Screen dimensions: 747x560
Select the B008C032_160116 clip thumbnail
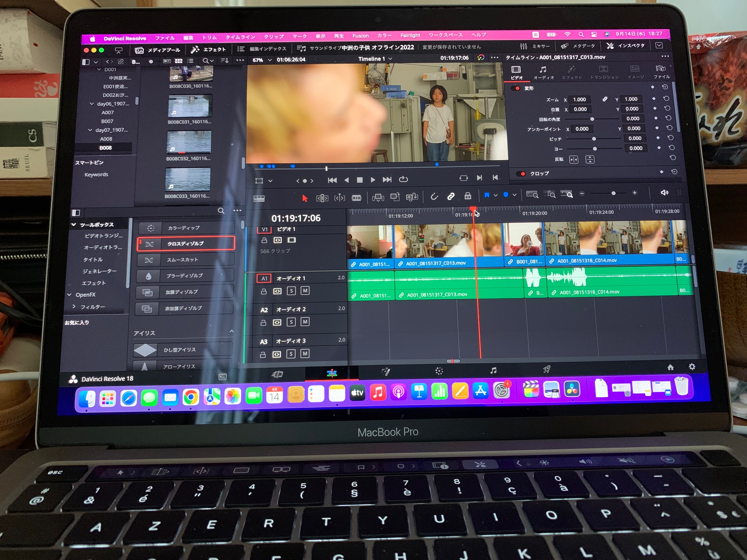189,142
